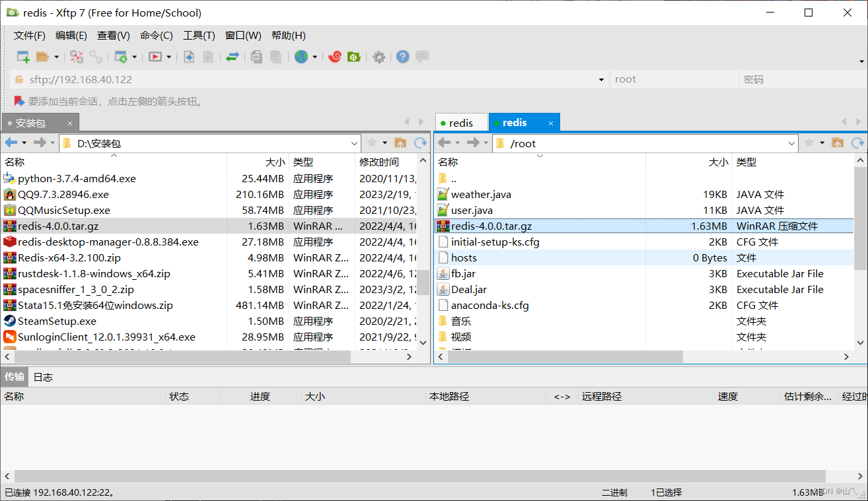Close the 安装包 tab

[70, 123]
